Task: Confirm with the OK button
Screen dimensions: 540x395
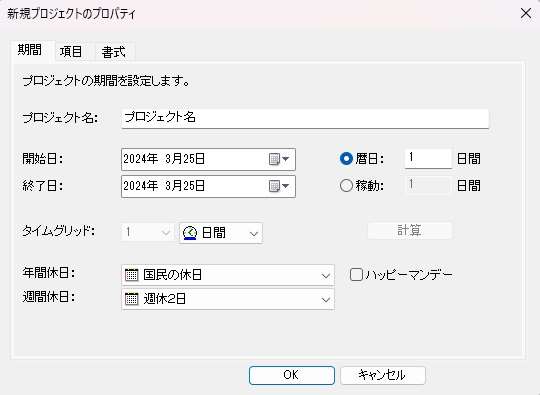Action: [x=292, y=375]
